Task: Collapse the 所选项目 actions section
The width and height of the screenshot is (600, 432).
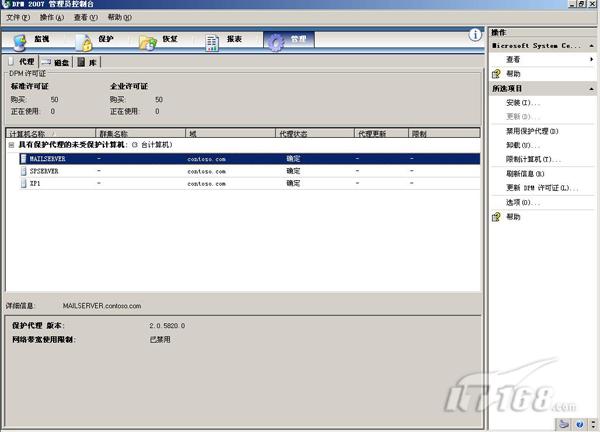Action: pos(592,89)
